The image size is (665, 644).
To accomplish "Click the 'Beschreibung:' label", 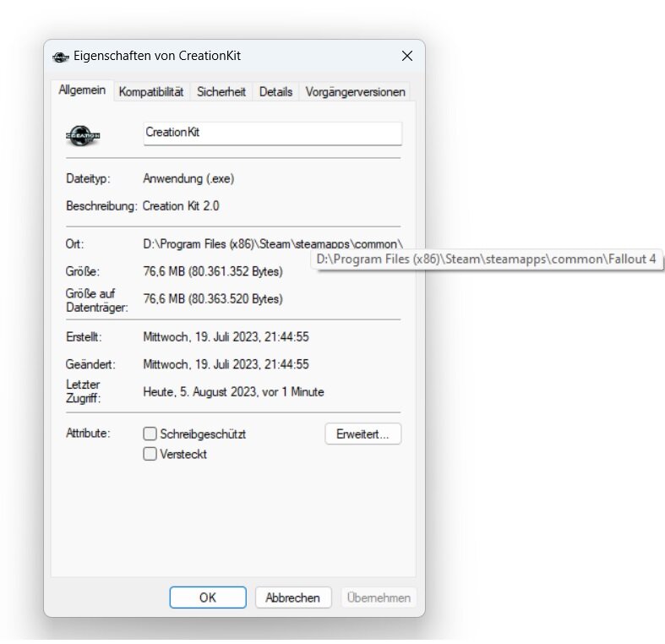I will click(x=101, y=205).
